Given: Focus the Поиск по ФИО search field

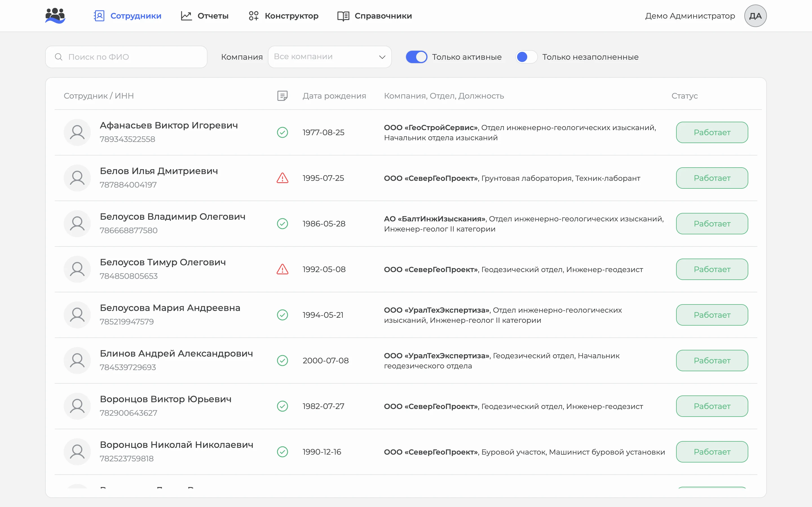Looking at the screenshot, I should (126, 57).
